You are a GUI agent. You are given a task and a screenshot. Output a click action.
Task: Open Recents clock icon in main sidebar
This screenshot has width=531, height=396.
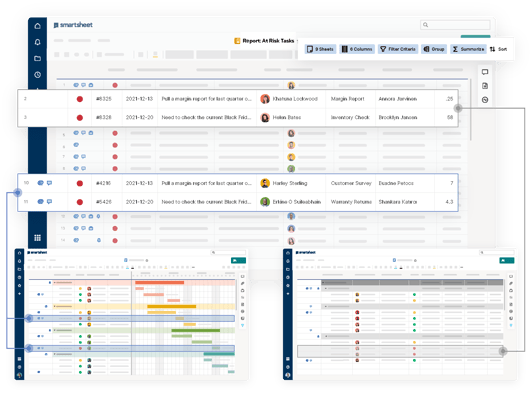[38, 75]
